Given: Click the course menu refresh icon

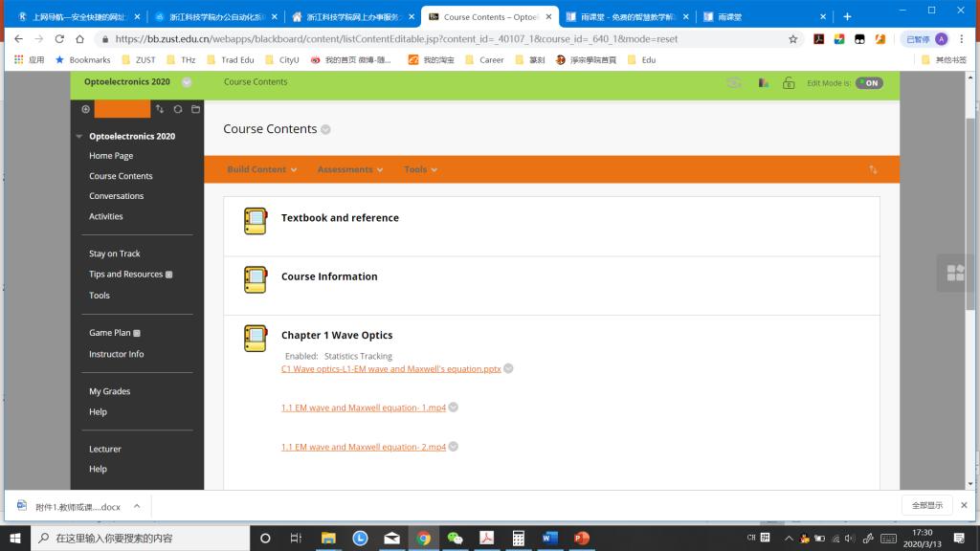Looking at the screenshot, I should coord(178,109).
